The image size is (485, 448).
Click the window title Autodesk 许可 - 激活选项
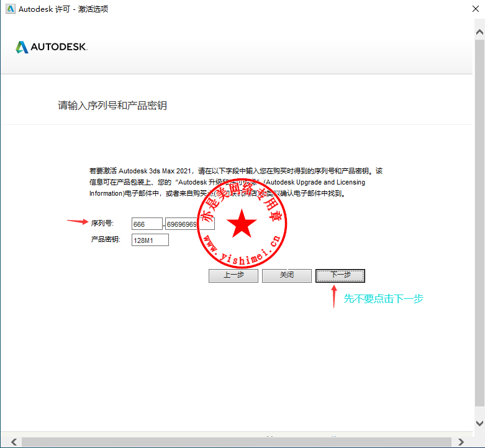pos(63,9)
